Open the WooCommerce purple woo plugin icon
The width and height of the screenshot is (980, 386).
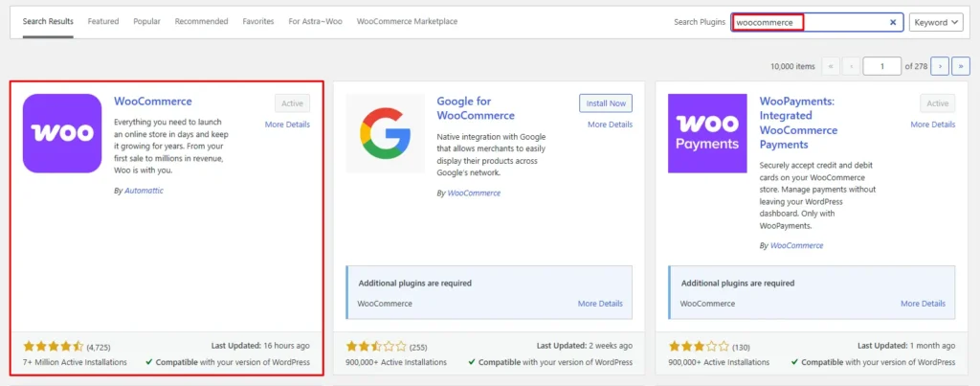coord(62,133)
